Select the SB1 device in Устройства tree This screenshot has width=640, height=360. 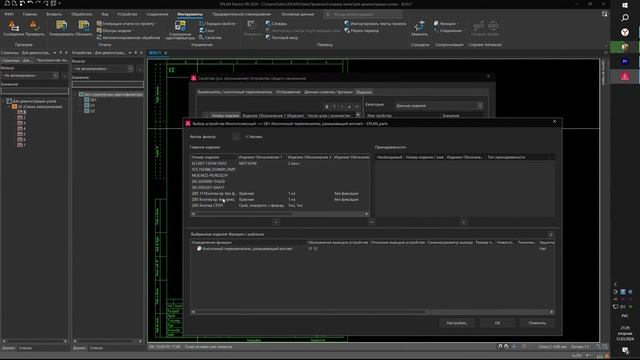point(93,100)
